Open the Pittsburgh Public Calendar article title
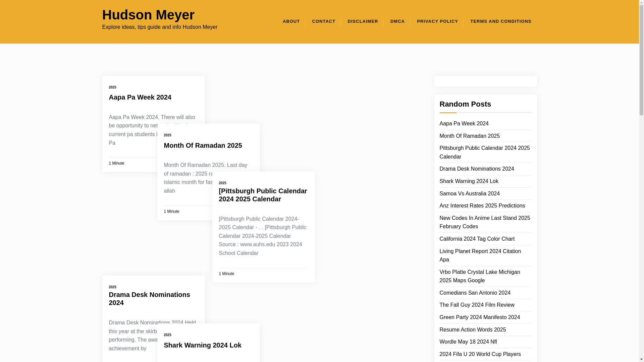This screenshot has height=362, width=644. point(263,195)
